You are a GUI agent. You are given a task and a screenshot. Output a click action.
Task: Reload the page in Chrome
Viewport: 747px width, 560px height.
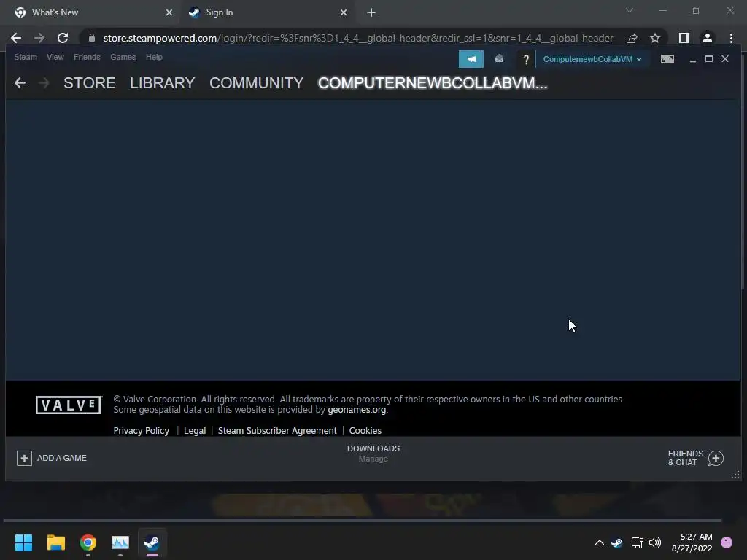(63, 38)
